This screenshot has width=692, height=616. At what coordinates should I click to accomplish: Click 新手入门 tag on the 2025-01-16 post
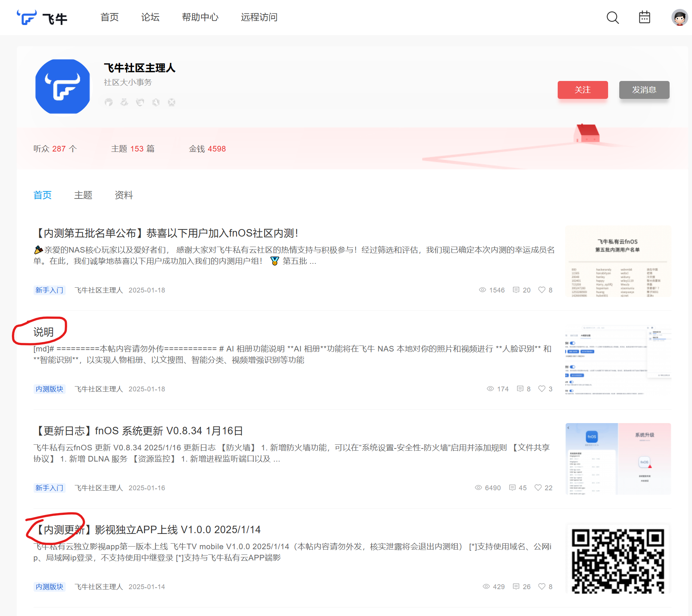50,488
